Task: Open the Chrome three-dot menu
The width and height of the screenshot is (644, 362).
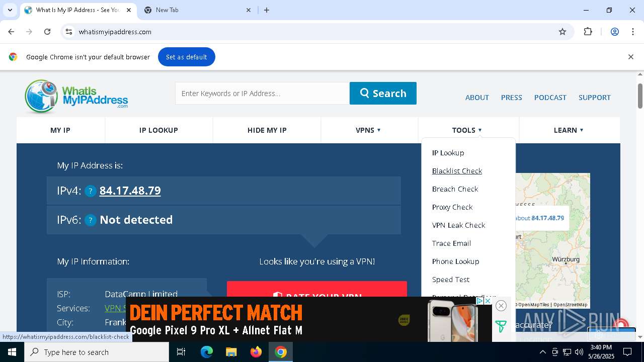Action: click(633, 32)
